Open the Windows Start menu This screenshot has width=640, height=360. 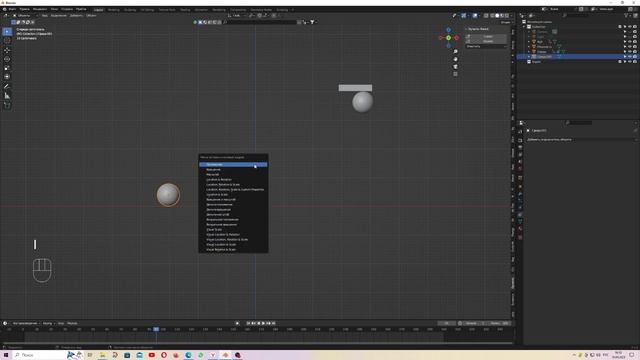pyautogui.click(x=6, y=355)
